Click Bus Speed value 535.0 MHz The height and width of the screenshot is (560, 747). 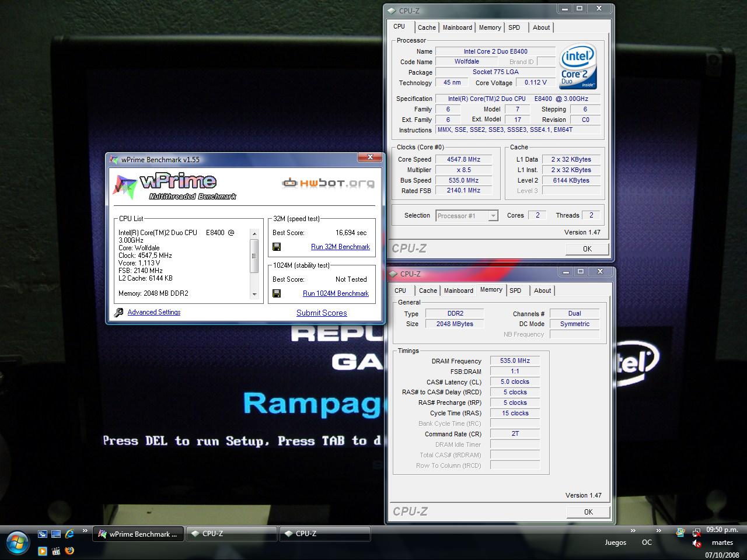pos(464,180)
